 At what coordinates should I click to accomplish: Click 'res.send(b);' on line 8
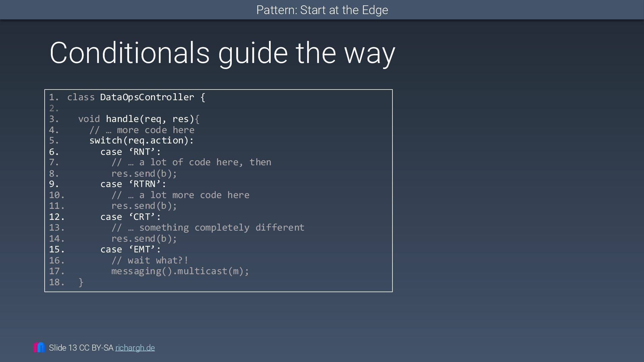point(144,174)
